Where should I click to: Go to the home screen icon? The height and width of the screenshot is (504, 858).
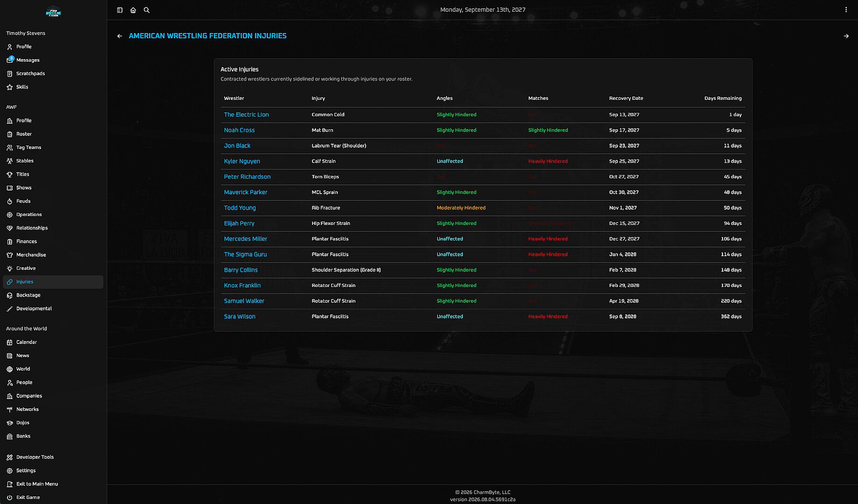tap(133, 10)
